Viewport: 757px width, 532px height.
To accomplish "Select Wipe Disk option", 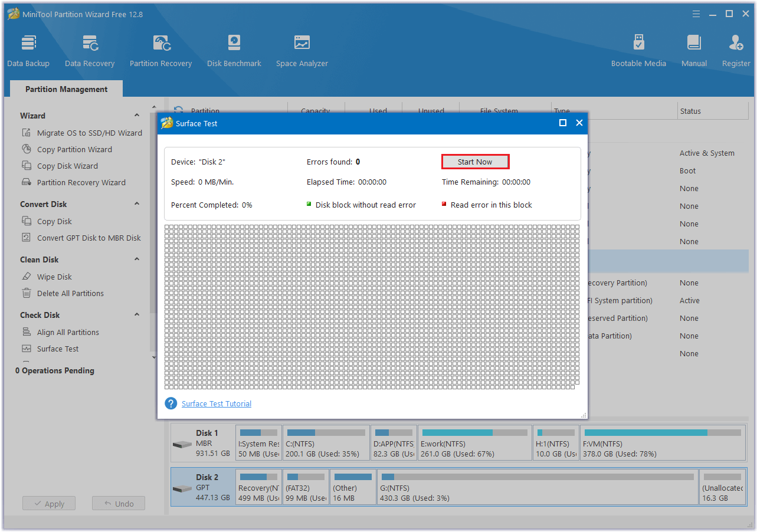I will click(x=47, y=277).
